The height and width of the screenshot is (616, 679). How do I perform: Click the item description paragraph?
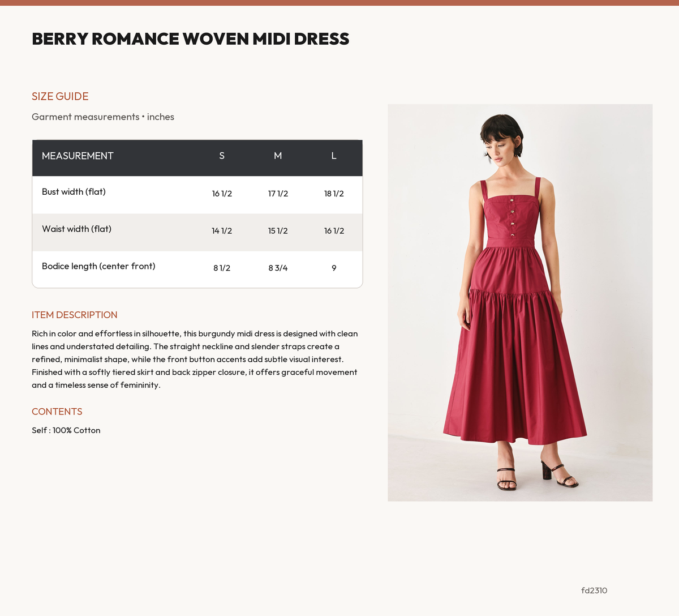click(195, 360)
